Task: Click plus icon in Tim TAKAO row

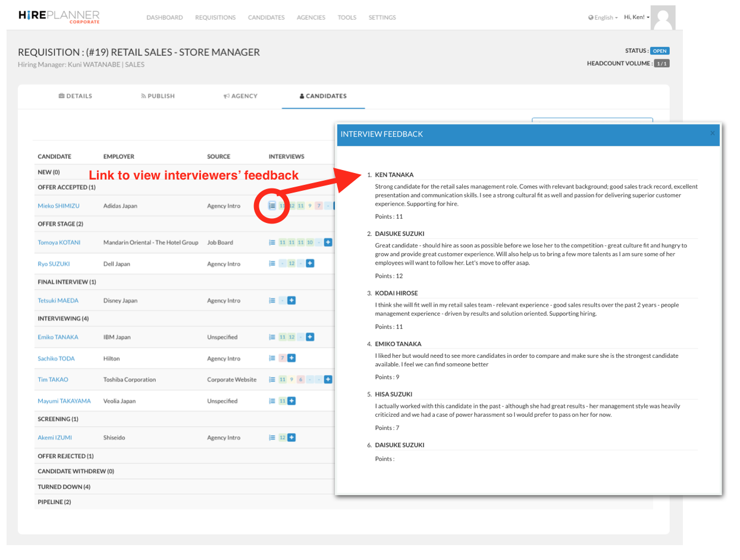Action: 328,379
